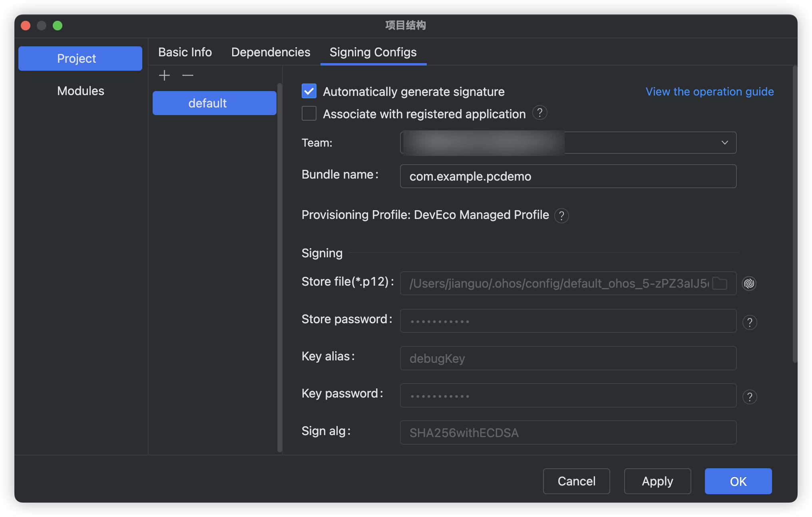Image resolution: width=812 pixels, height=517 pixels.
Task: Click help icon beside Provisioning Profile
Action: click(x=561, y=216)
